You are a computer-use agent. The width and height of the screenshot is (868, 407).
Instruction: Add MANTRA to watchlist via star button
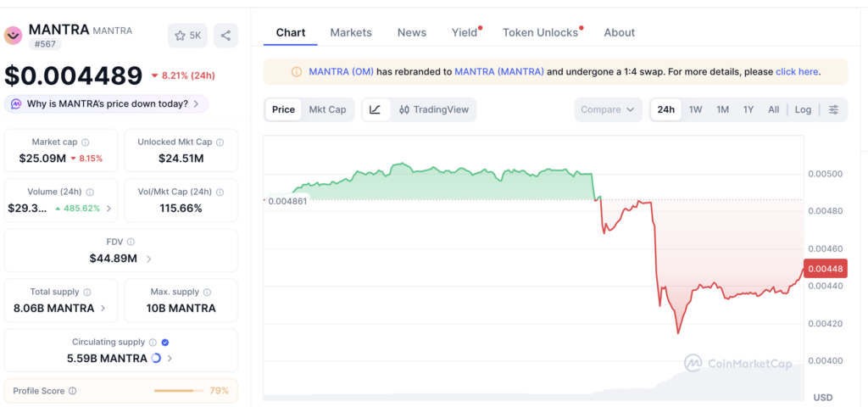click(187, 36)
